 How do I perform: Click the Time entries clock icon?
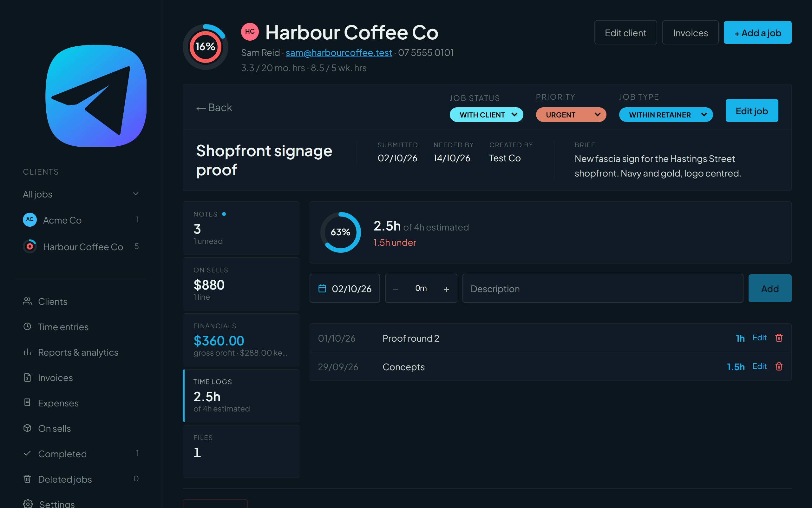pos(27,327)
